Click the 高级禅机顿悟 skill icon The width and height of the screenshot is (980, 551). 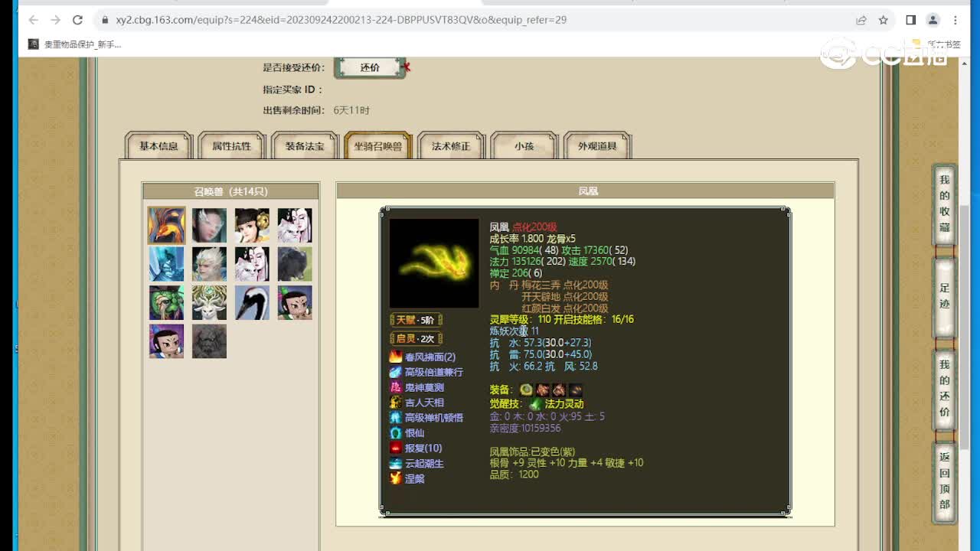(x=396, y=418)
